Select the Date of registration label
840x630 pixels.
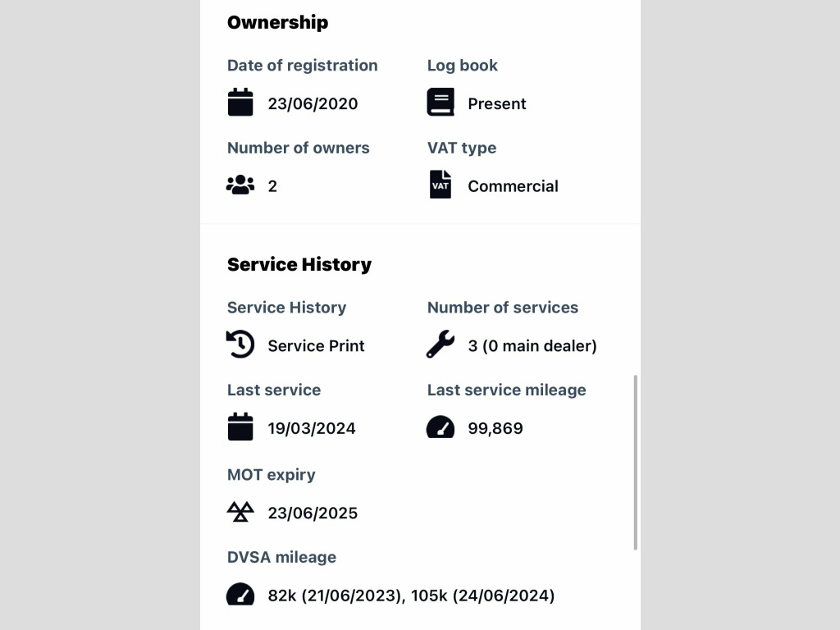click(x=302, y=66)
